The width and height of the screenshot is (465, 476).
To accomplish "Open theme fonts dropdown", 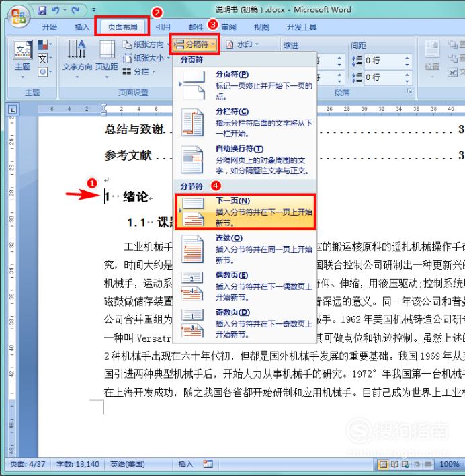I will (x=44, y=58).
